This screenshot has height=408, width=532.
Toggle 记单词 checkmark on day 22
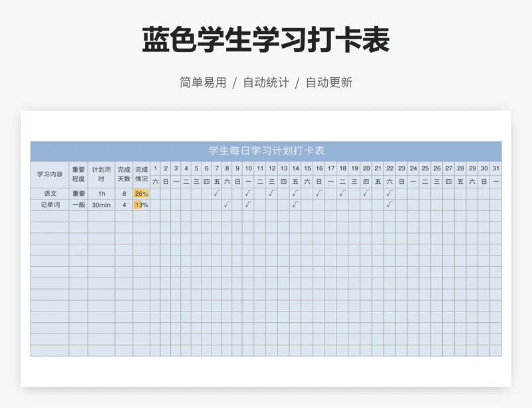pyautogui.click(x=390, y=205)
